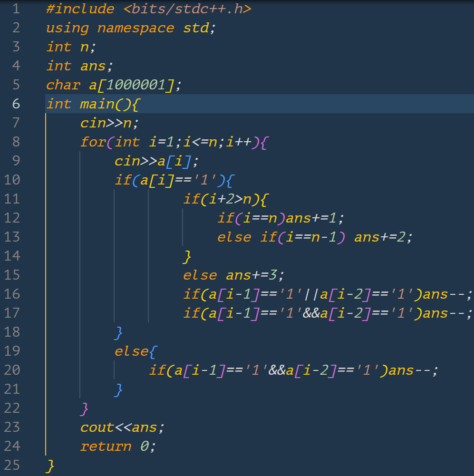The image size is (474, 476).
Task: Click the i+2>n condition
Action: (x=226, y=199)
